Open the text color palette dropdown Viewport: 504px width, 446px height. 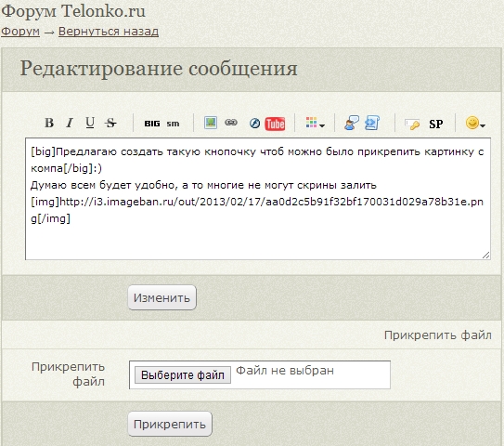pos(315,123)
